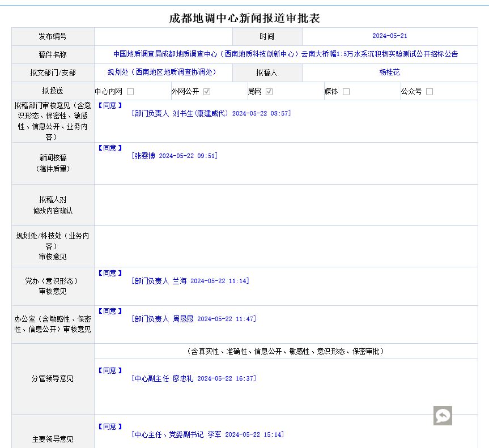Toggle the 媒体 checkbox
This screenshot has width=489, height=448.
tap(346, 92)
